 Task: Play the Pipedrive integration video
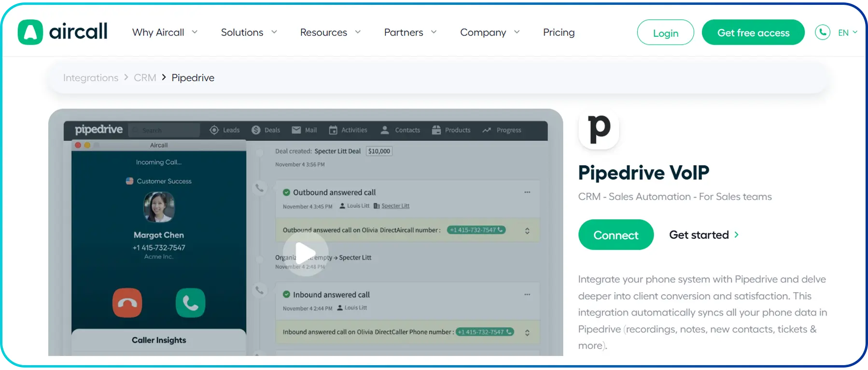click(x=305, y=253)
